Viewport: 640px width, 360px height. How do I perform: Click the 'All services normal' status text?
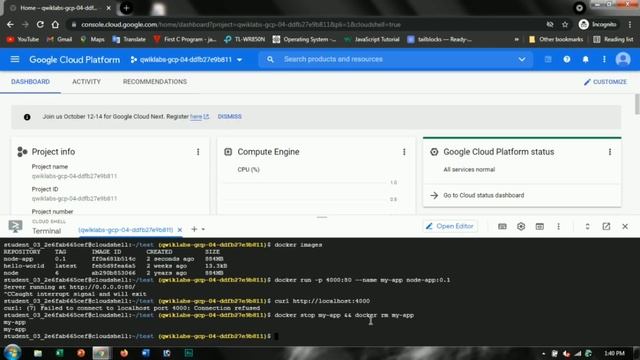(x=469, y=169)
